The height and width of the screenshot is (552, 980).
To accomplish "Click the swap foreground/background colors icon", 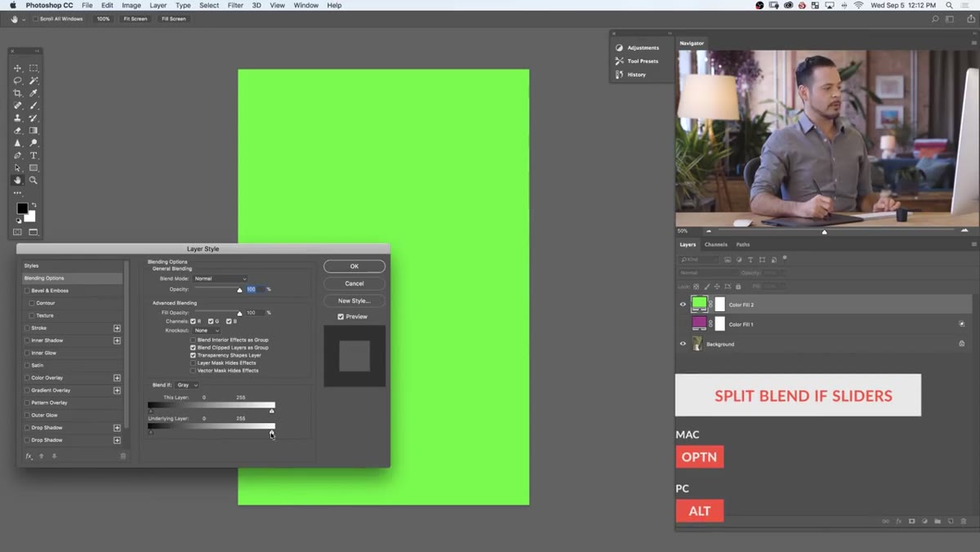I will tap(33, 205).
